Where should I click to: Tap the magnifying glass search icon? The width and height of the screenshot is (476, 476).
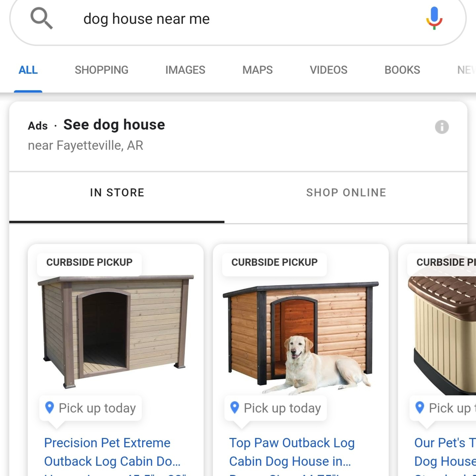[41, 18]
